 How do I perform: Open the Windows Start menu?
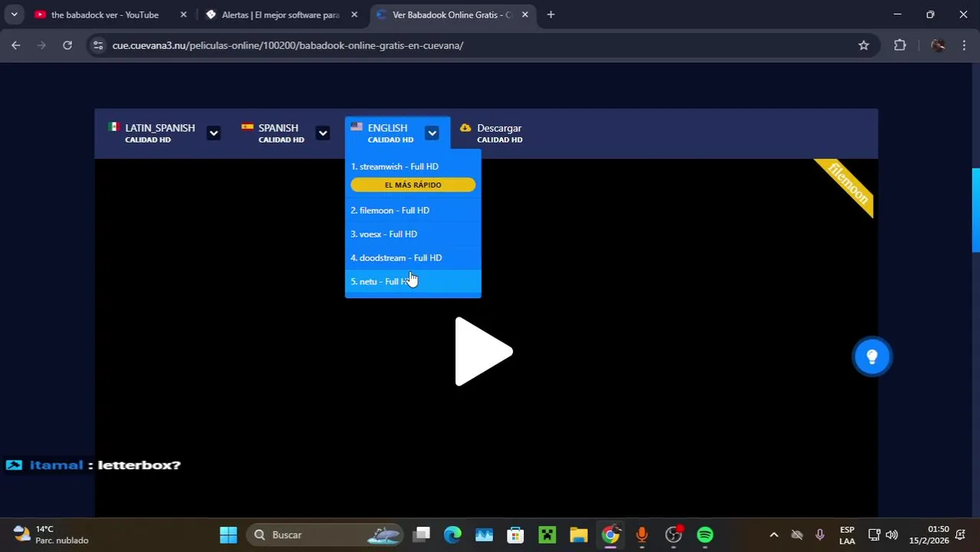[x=228, y=534]
